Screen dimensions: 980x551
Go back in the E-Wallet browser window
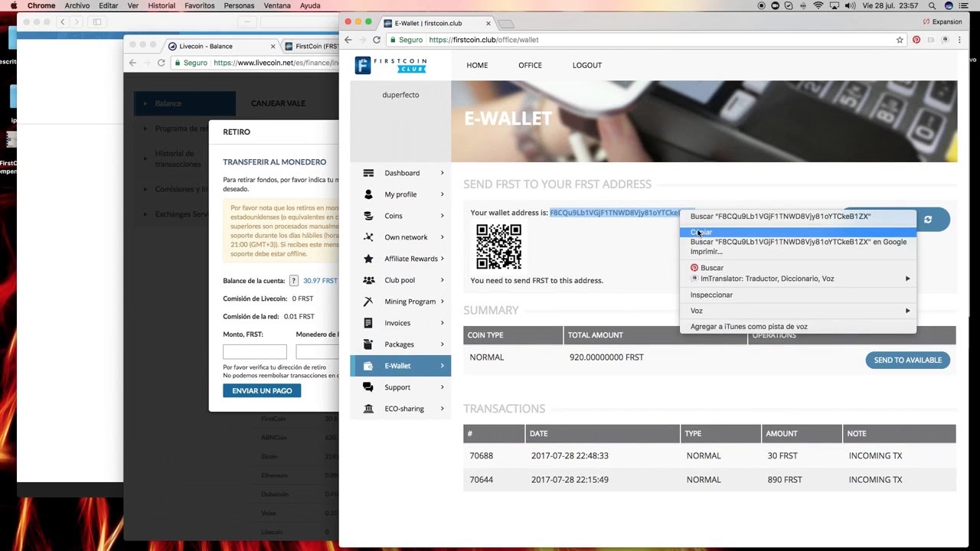click(348, 40)
